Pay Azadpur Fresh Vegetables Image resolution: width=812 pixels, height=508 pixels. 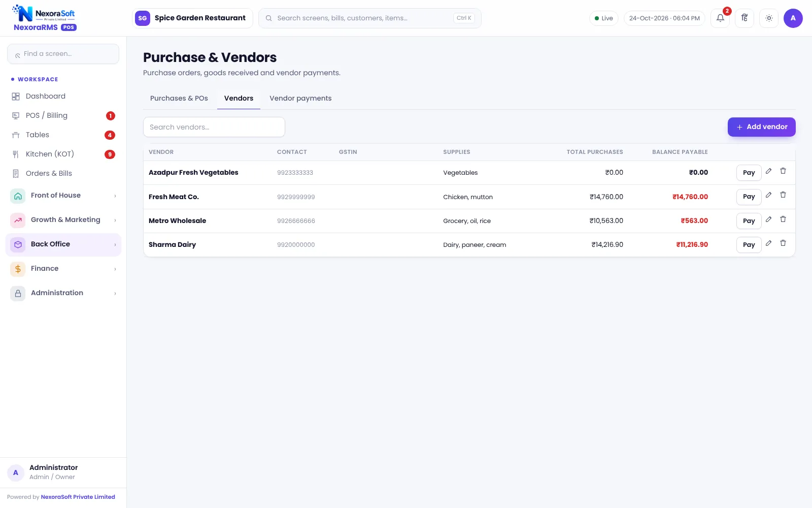click(x=749, y=173)
